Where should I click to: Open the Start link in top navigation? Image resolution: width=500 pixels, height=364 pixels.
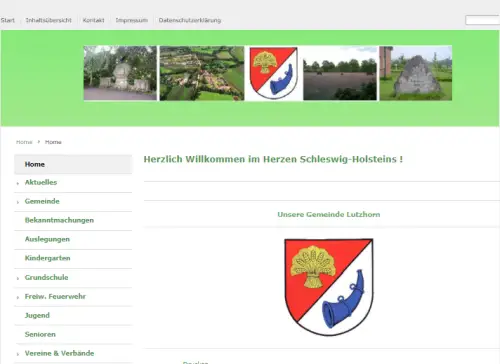(x=8, y=20)
